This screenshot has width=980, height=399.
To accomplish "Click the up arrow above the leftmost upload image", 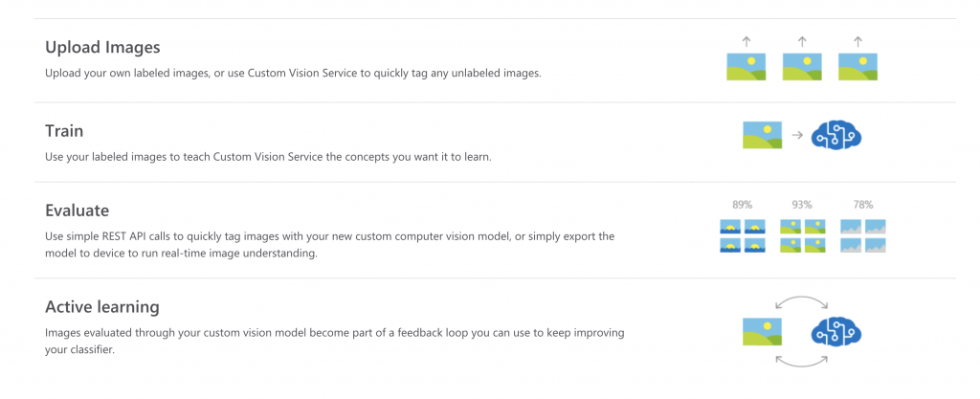I will click(x=746, y=41).
